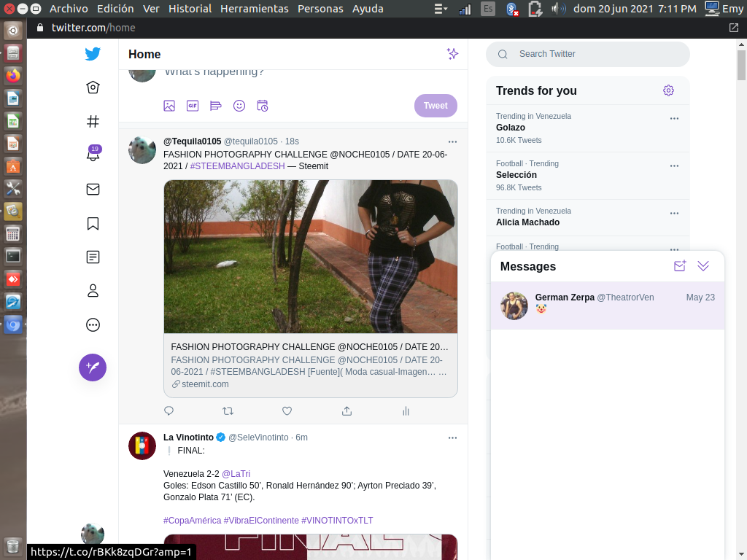Viewport: 747px width, 560px height.
Task: Click the schedule tweet calendar icon
Action: [x=263, y=106]
